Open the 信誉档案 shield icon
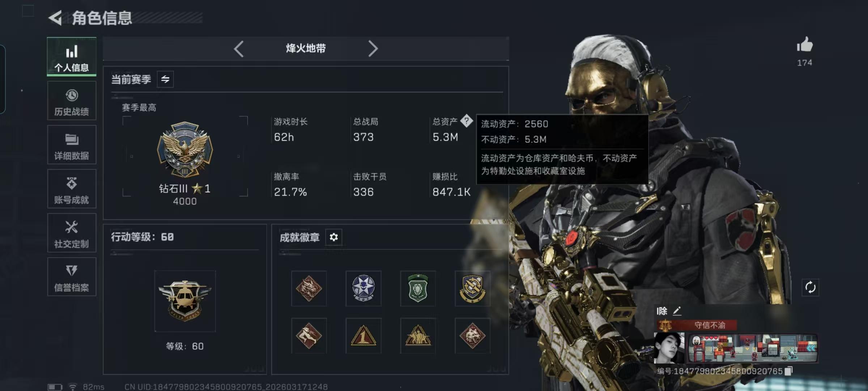This screenshot has width=868, height=391. (72, 270)
